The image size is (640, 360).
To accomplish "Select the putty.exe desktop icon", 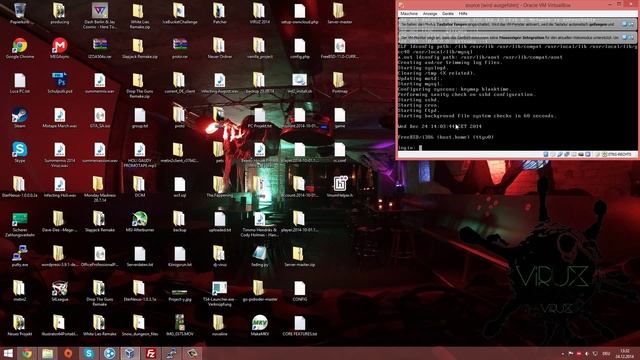I will click(x=20, y=257).
